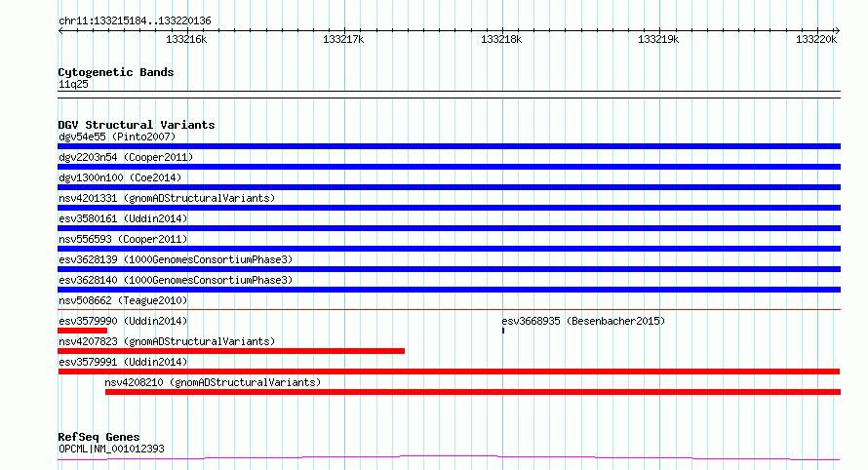868x470 pixels.
Task: Select the nsv508662 (Teague2010) label
Action: pyautogui.click(x=123, y=300)
